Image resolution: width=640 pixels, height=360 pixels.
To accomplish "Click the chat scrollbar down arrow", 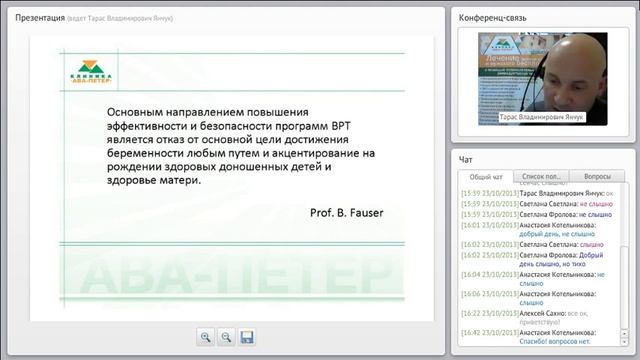I will (x=624, y=342).
